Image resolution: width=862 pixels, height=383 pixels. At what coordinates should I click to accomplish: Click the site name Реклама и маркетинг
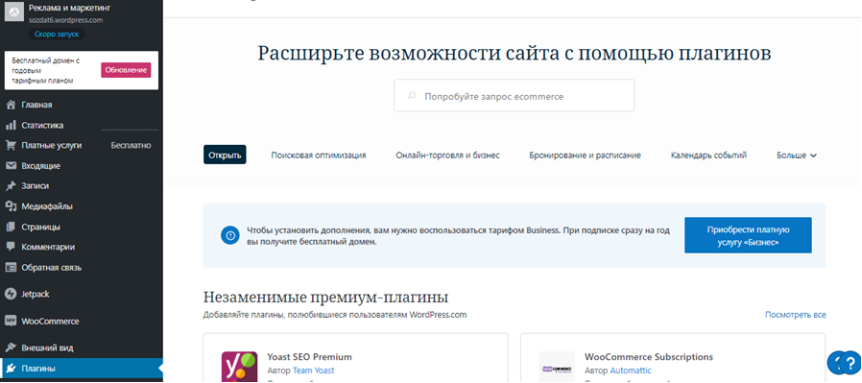[69, 8]
